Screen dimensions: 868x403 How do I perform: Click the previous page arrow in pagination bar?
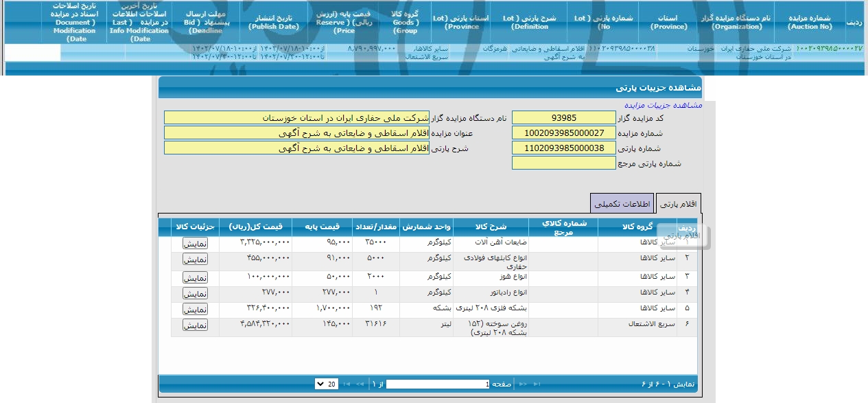click(x=359, y=384)
